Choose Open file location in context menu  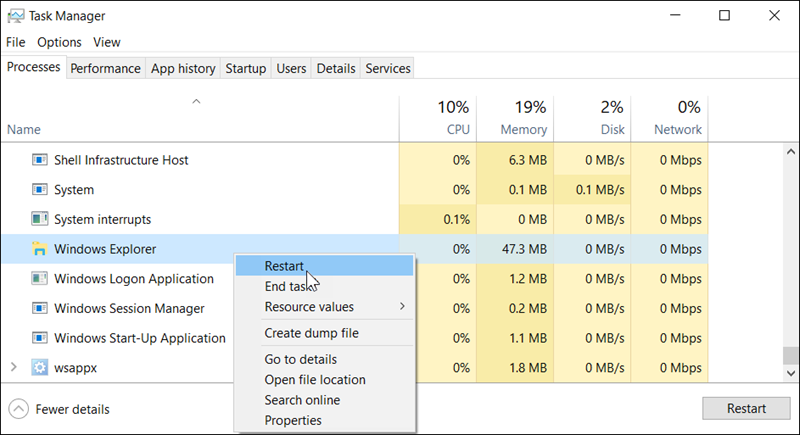tap(324, 379)
